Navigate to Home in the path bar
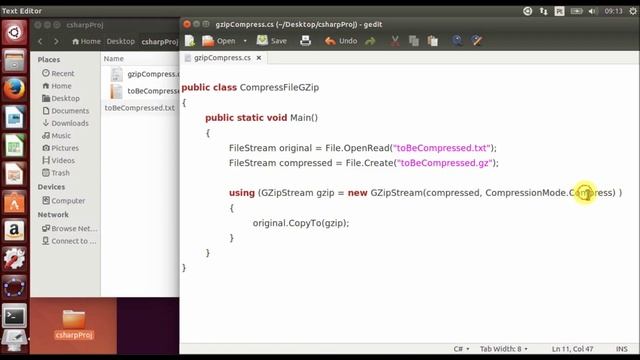Image resolution: width=640 pixels, height=360 pixels. [x=86, y=41]
